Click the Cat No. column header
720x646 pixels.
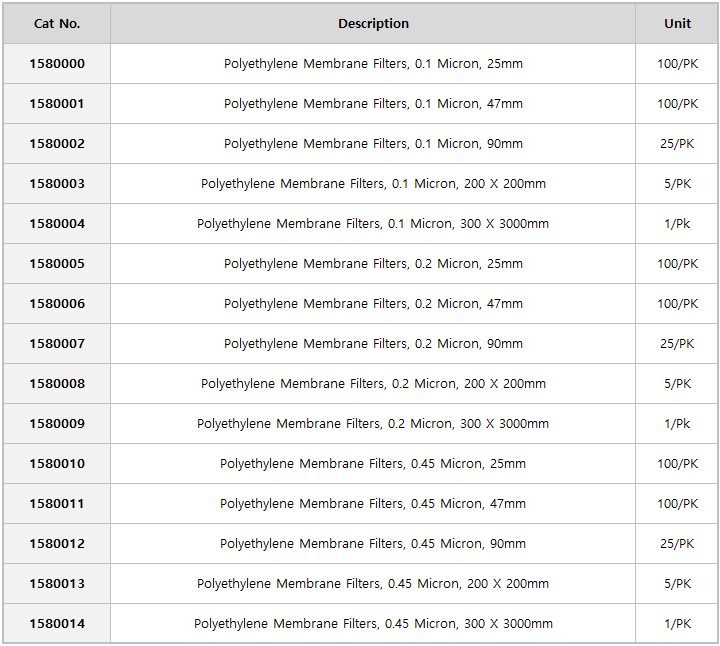click(57, 24)
